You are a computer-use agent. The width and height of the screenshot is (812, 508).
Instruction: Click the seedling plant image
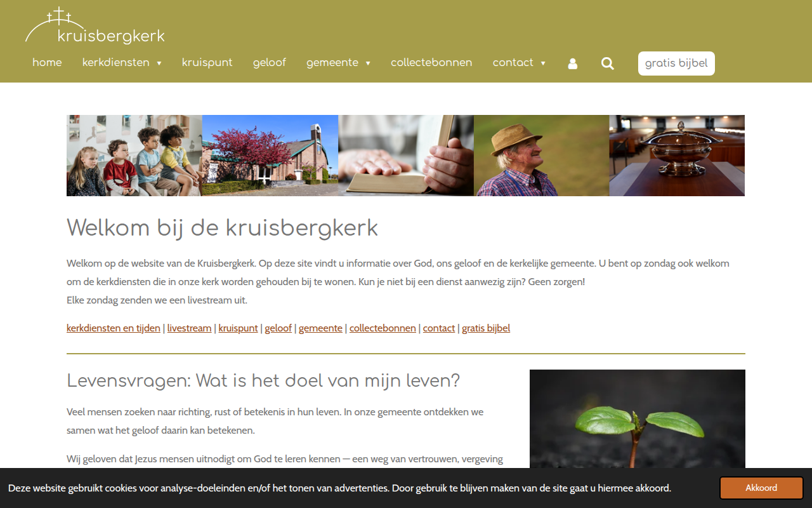638,419
